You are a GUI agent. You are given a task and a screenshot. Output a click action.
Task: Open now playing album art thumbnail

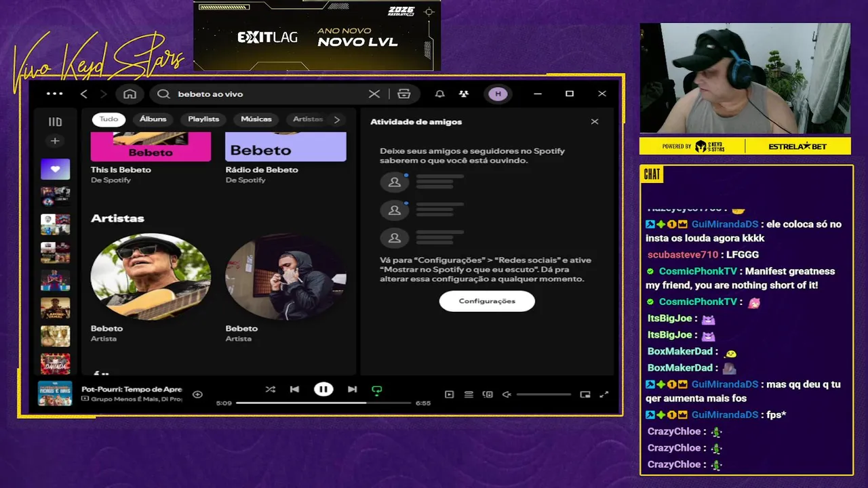[55, 394]
